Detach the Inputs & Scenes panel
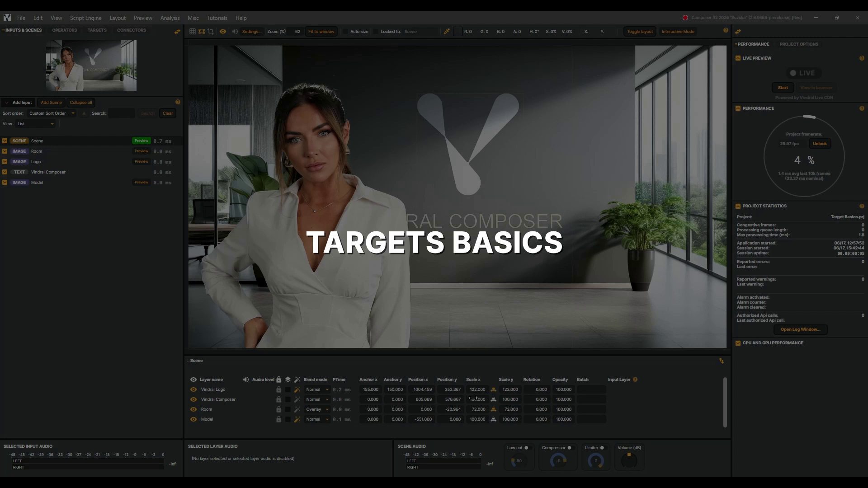Image resolution: width=868 pixels, height=488 pixels. (x=177, y=31)
